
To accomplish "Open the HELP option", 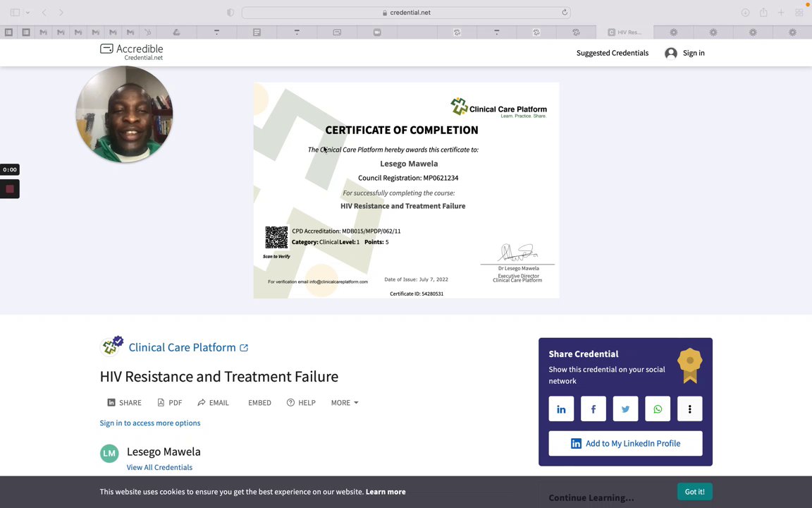I will (x=301, y=403).
